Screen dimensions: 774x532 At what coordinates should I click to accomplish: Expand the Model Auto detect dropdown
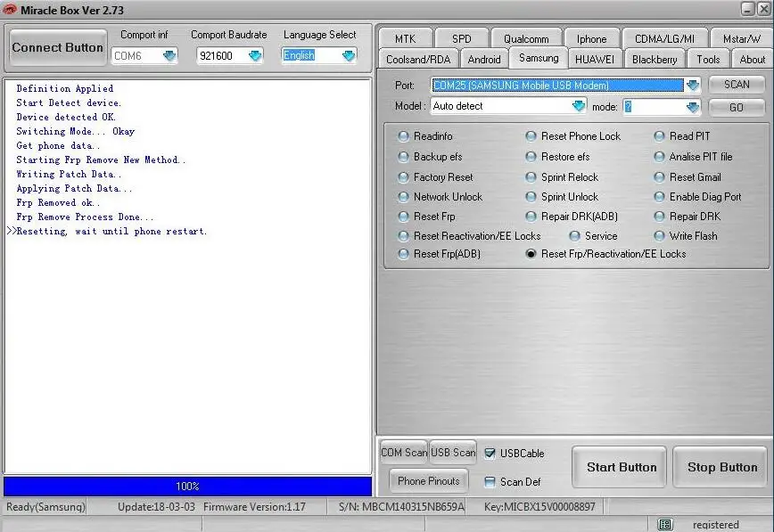click(x=579, y=106)
